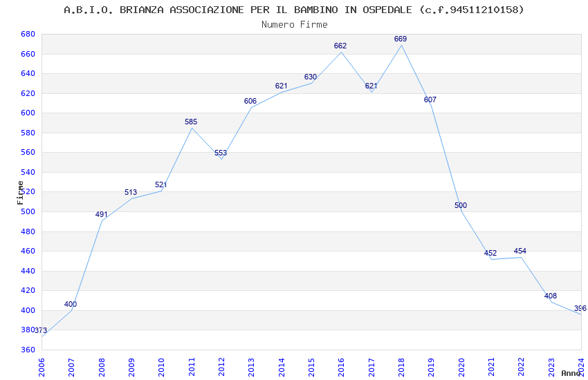Click the 'Firme' vertical axis label
The height and width of the screenshot is (380, 588).
tap(20, 193)
